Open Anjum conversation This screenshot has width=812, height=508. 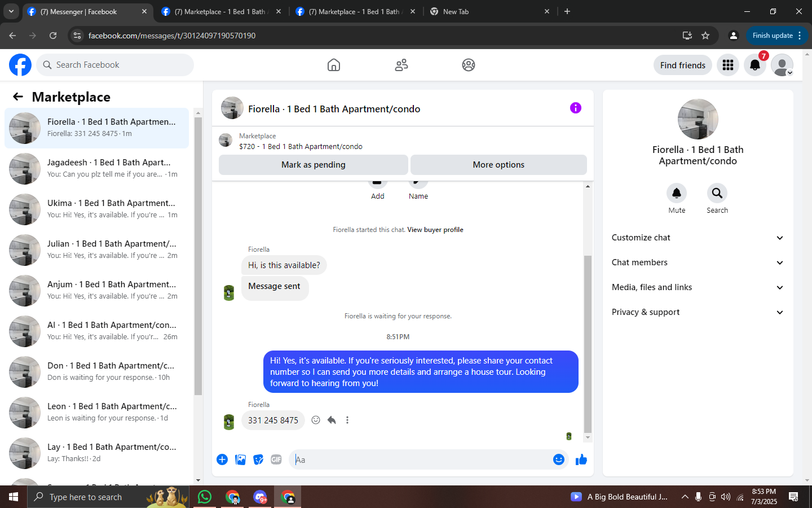97,291
